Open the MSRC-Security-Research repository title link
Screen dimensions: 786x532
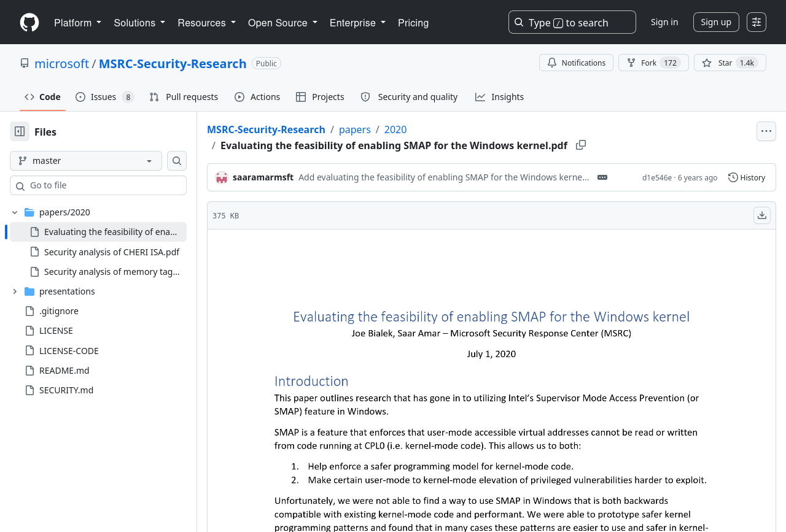[173, 63]
